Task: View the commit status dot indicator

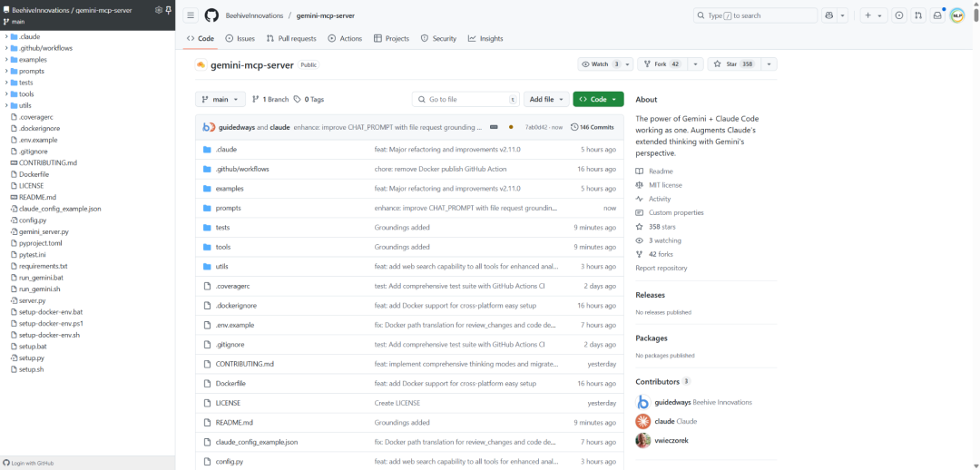Action: pyautogui.click(x=511, y=127)
